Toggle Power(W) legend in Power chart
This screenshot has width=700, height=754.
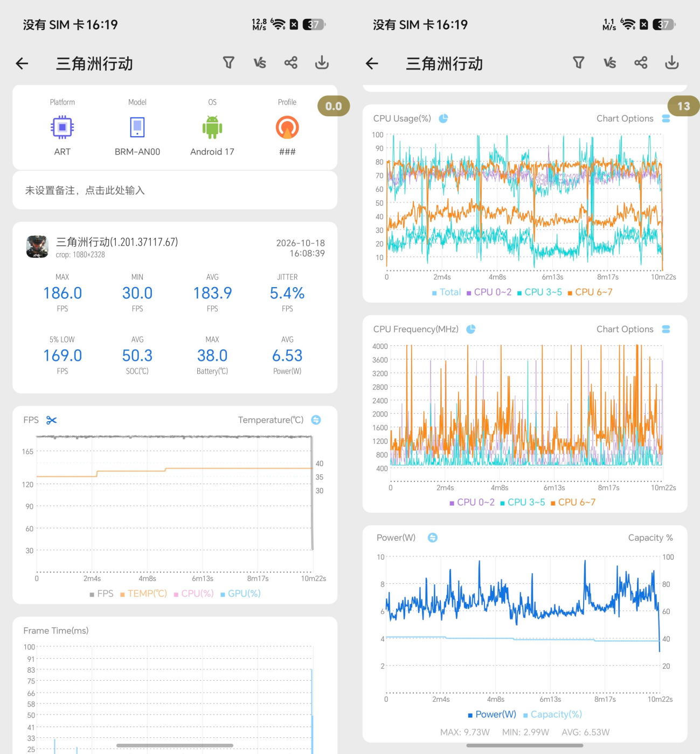(491, 714)
